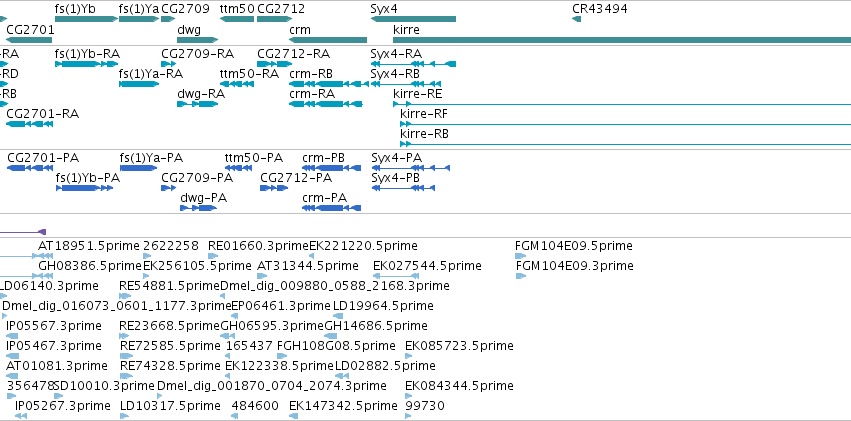Select the RE23668.5prime EST label
This screenshot has height=421, width=851.
(x=170, y=326)
